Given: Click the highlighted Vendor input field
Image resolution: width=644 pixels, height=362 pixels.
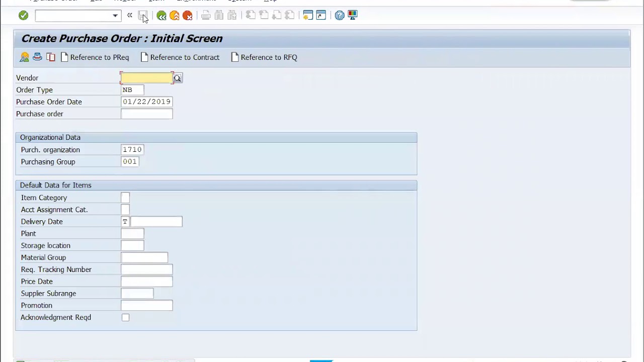Looking at the screenshot, I should (146, 78).
